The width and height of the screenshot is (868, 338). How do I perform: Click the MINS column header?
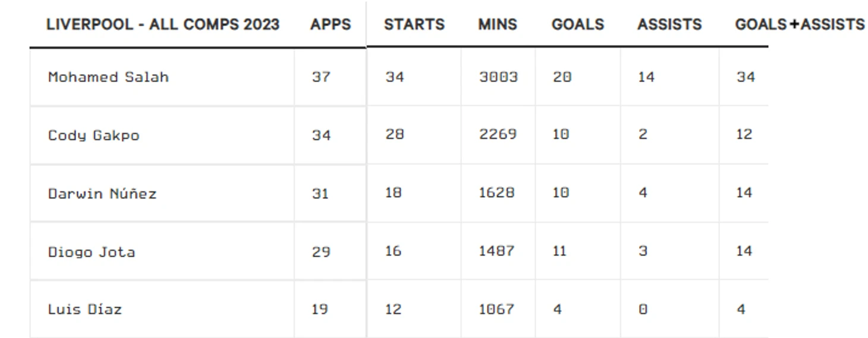click(x=498, y=24)
